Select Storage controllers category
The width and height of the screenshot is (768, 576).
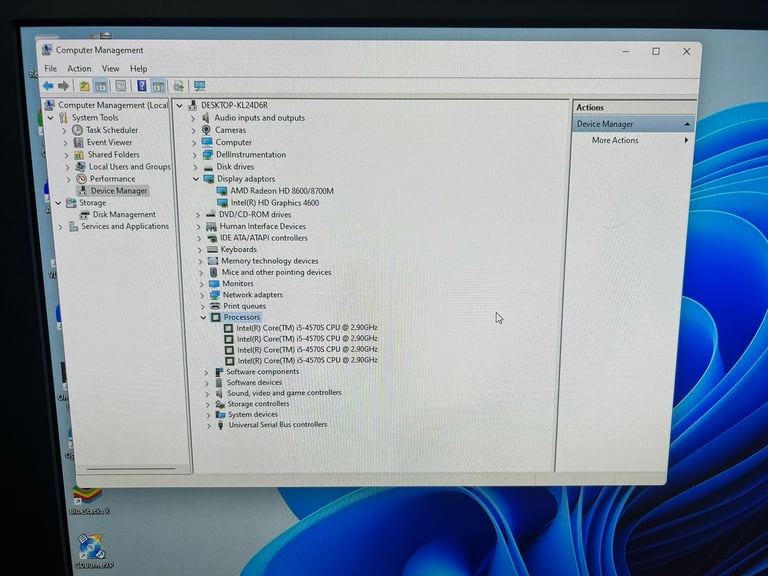[x=258, y=404]
